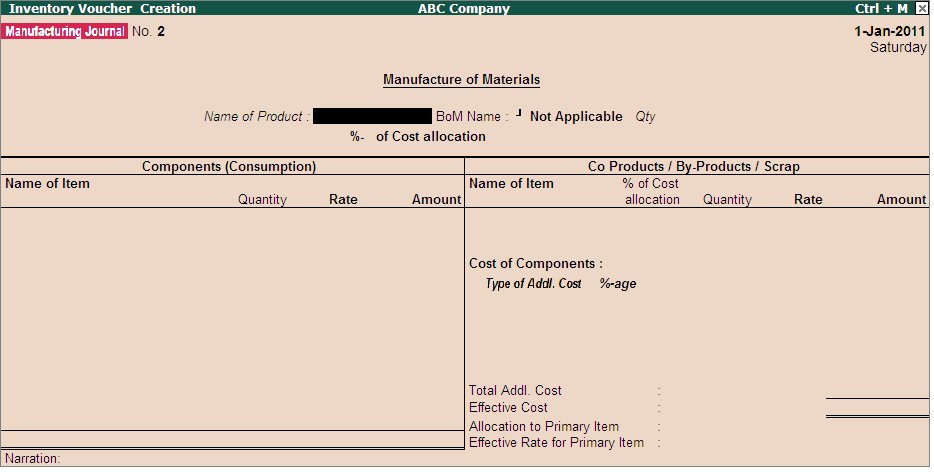Click Co Products / By-Products / Scrap header
Image resolution: width=934 pixels, height=472 pixels.
coord(693,167)
